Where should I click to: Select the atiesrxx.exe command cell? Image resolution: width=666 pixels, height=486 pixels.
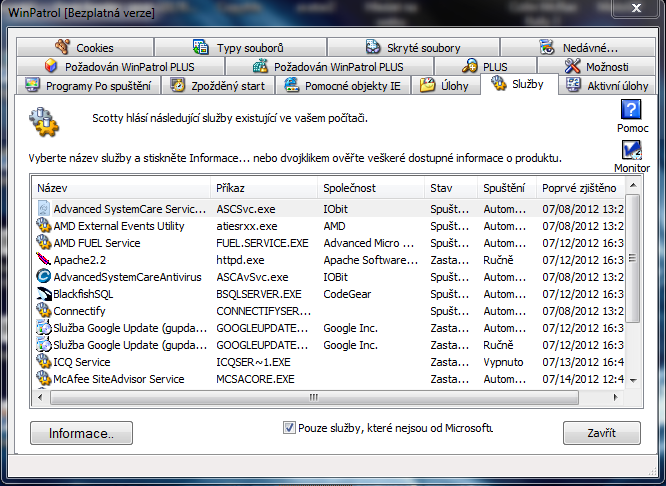point(246,226)
